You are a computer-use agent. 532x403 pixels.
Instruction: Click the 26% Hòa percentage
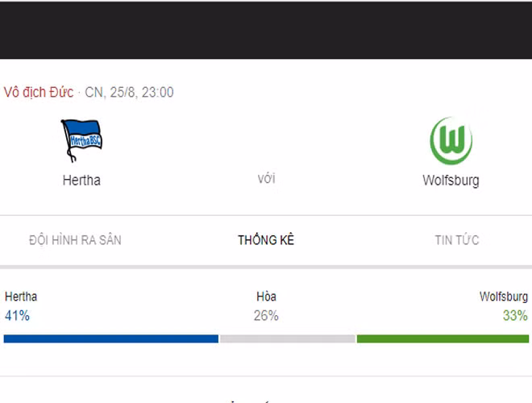(266, 315)
